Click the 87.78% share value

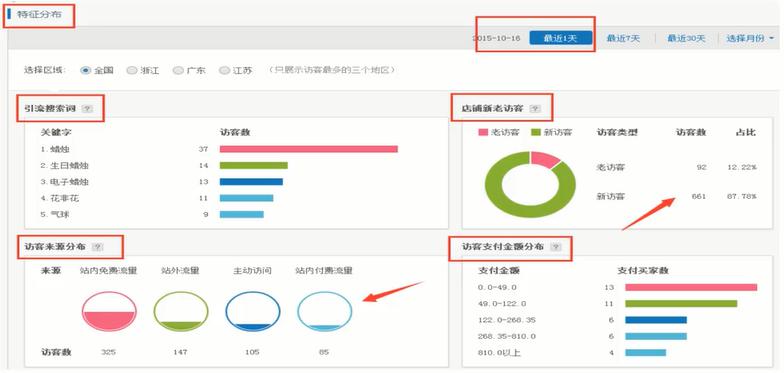click(x=742, y=196)
